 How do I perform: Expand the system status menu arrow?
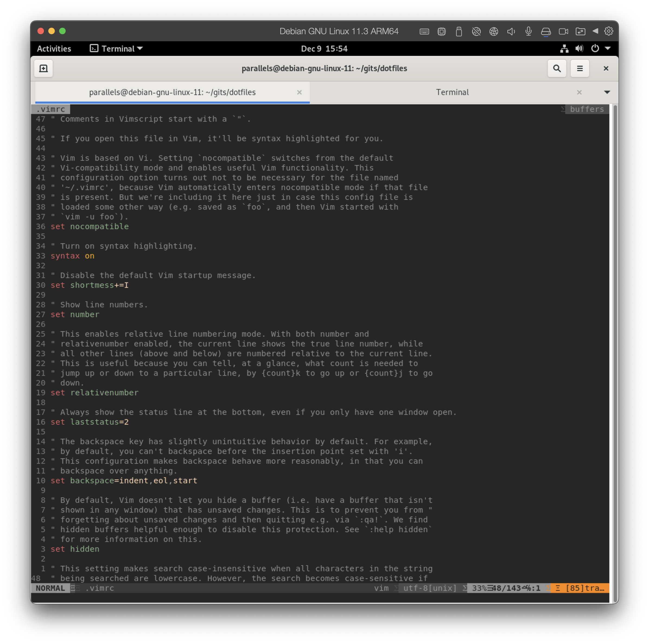point(609,48)
